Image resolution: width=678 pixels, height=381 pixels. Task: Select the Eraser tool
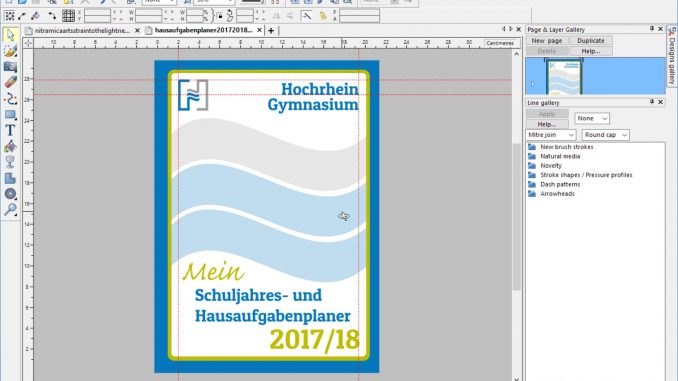(x=10, y=82)
